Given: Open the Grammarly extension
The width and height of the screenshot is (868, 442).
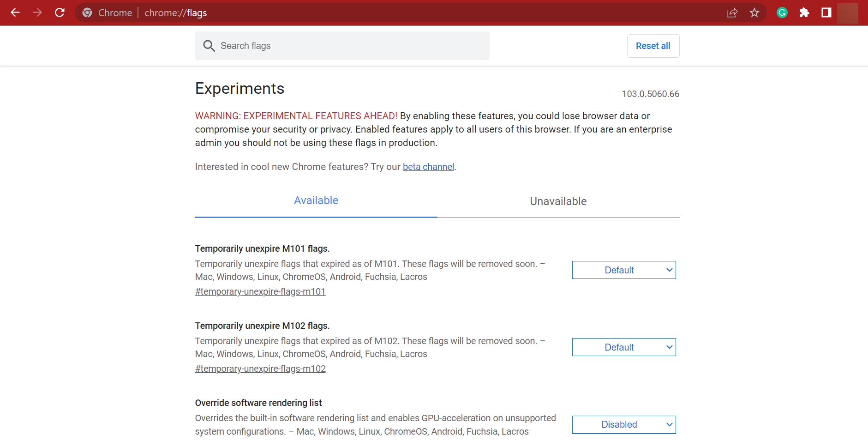Looking at the screenshot, I should (x=782, y=13).
